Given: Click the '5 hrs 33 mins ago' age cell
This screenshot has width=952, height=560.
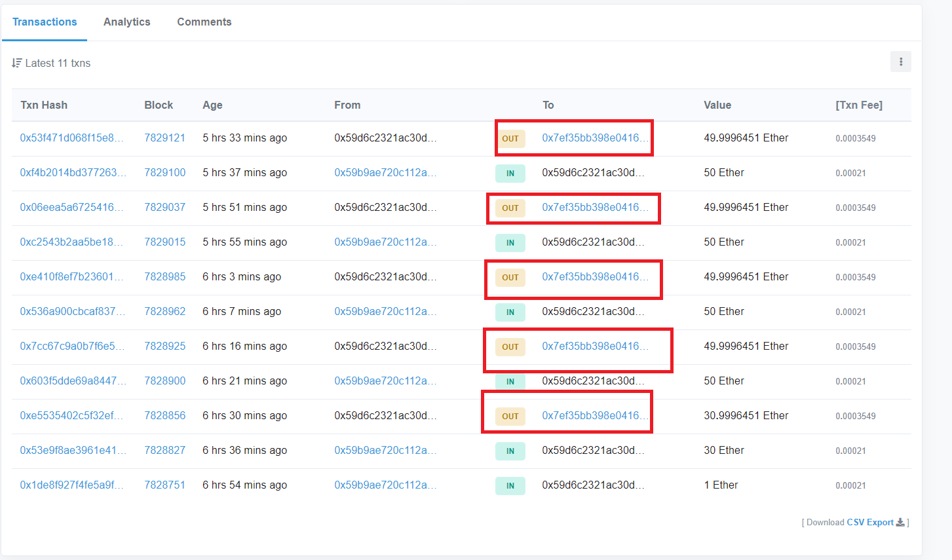Looking at the screenshot, I should click(x=244, y=138).
